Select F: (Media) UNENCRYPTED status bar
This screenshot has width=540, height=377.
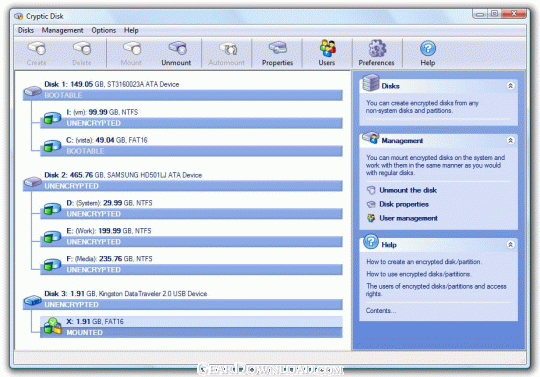(x=191, y=270)
